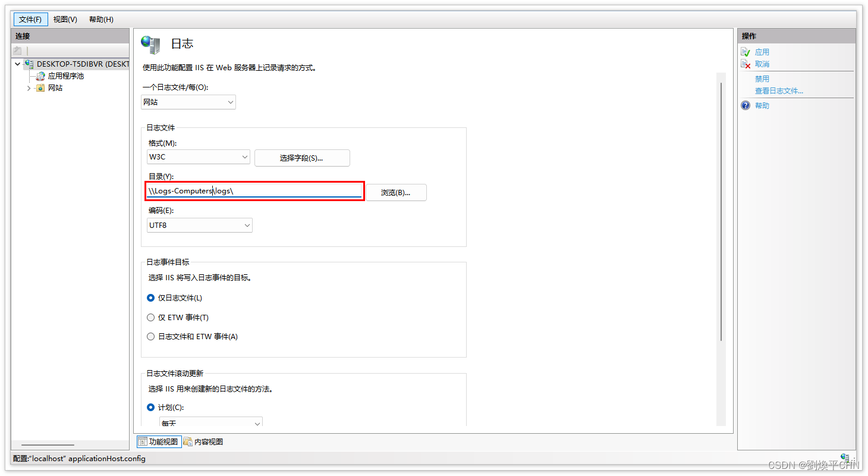Click the 查看日志文件... link

(x=779, y=91)
